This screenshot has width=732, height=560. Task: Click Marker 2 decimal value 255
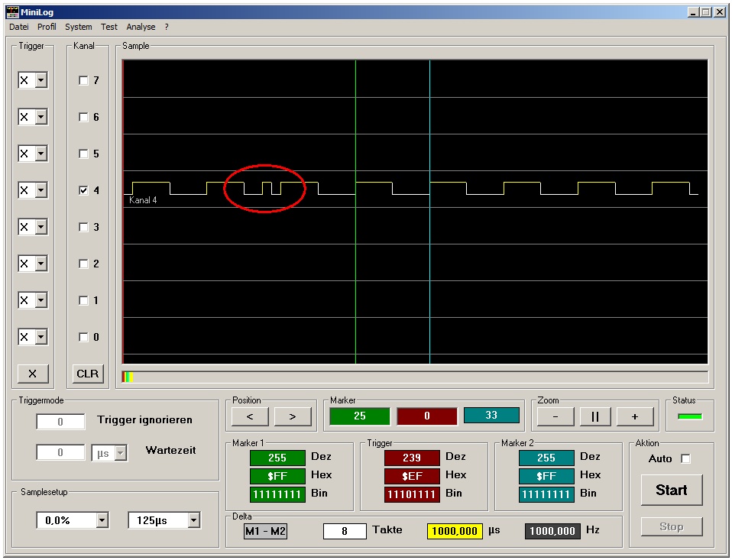tap(546, 458)
